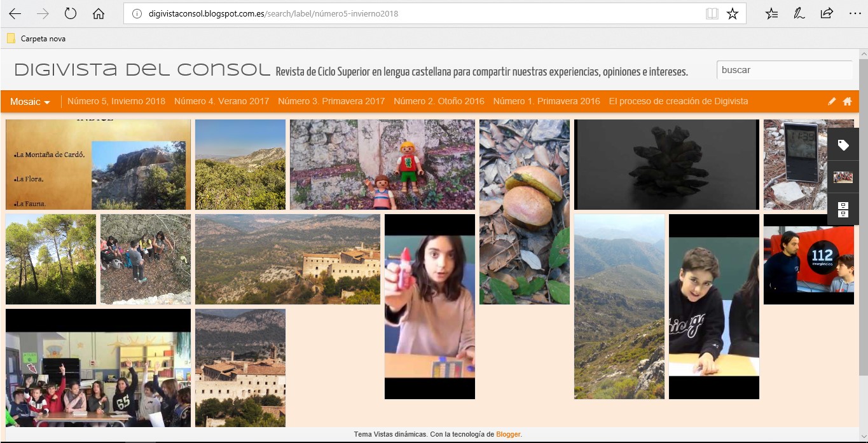The image size is (868, 443).
Task: Open the labels tag sidebar gadget
Action: pyautogui.click(x=843, y=146)
